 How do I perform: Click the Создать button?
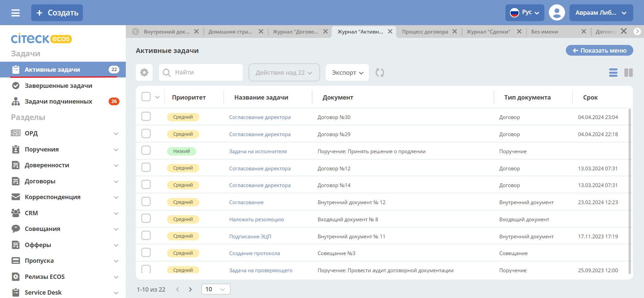click(x=57, y=13)
